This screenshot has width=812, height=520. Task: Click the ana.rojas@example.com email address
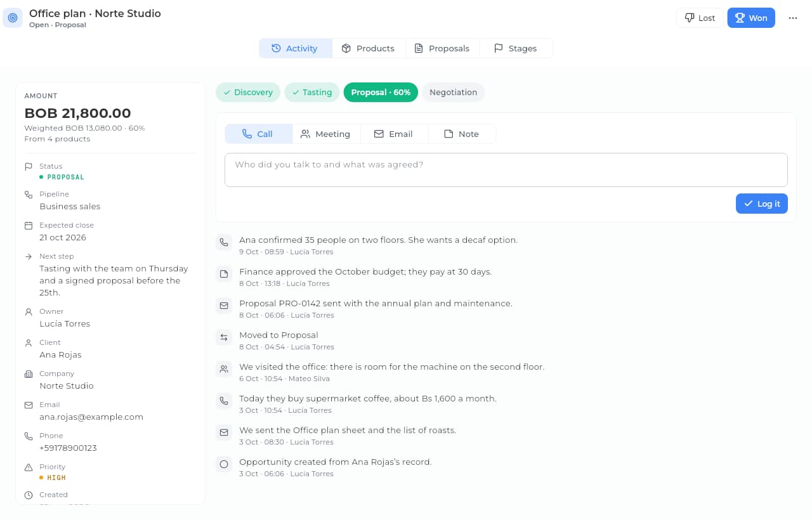point(91,417)
